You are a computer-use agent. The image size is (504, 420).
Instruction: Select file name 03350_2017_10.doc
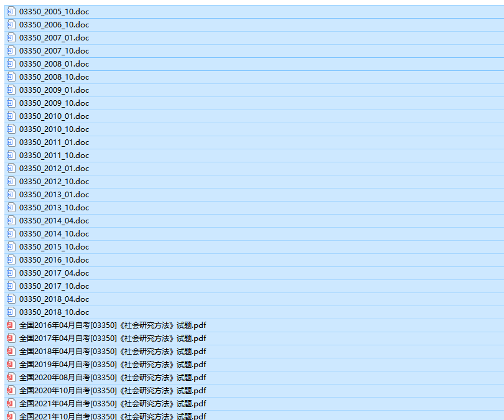tap(54, 286)
